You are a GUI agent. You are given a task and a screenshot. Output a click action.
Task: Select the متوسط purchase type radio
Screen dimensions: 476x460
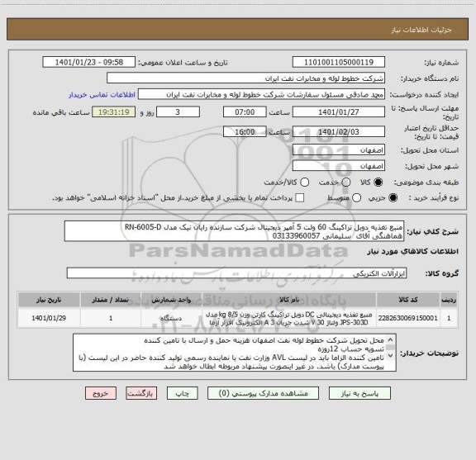pyautogui.click(x=356, y=198)
